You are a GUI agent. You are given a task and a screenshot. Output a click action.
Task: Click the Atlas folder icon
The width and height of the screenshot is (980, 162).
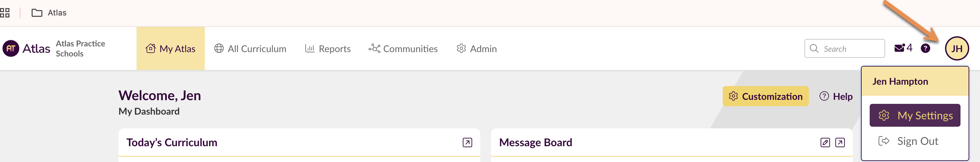pyautogui.click(x=37, y=13)
